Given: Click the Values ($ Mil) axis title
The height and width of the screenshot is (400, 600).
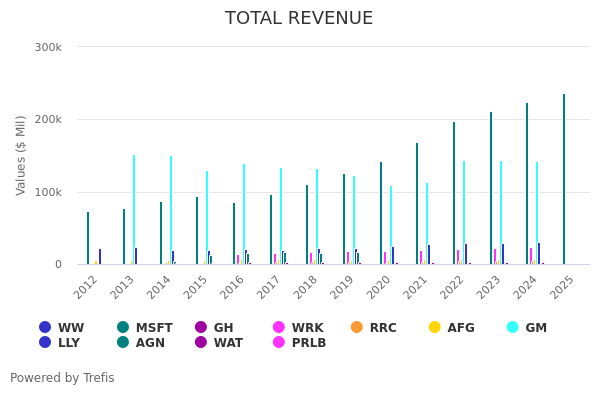Looking at the screenshot, I should pos(21,155).
